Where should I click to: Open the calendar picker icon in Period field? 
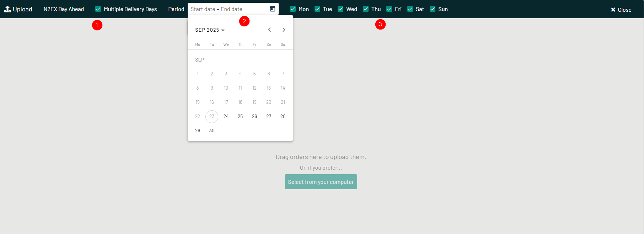(273, 9)
